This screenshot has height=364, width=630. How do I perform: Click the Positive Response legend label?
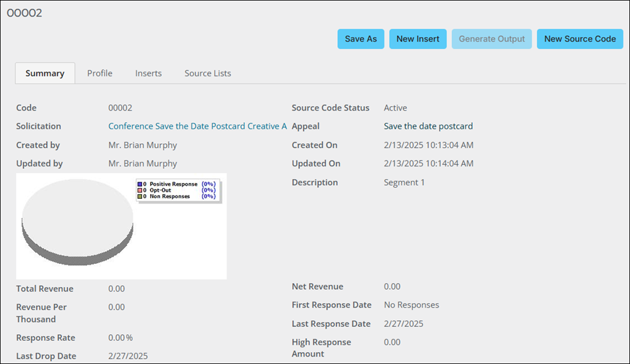173,184
